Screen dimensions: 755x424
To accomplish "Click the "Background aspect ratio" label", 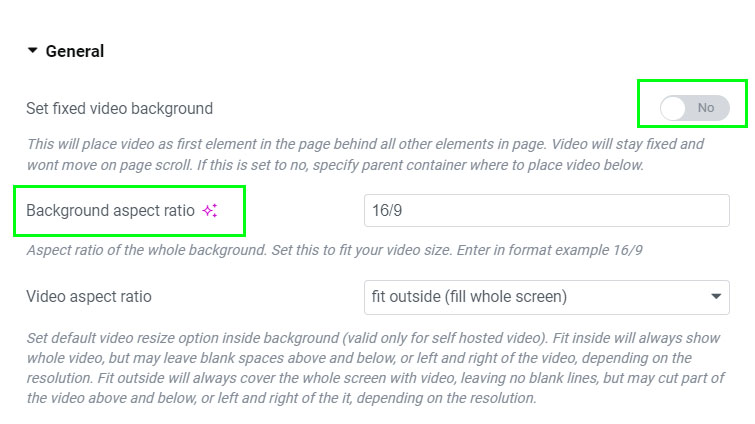I will pos(111,210).
